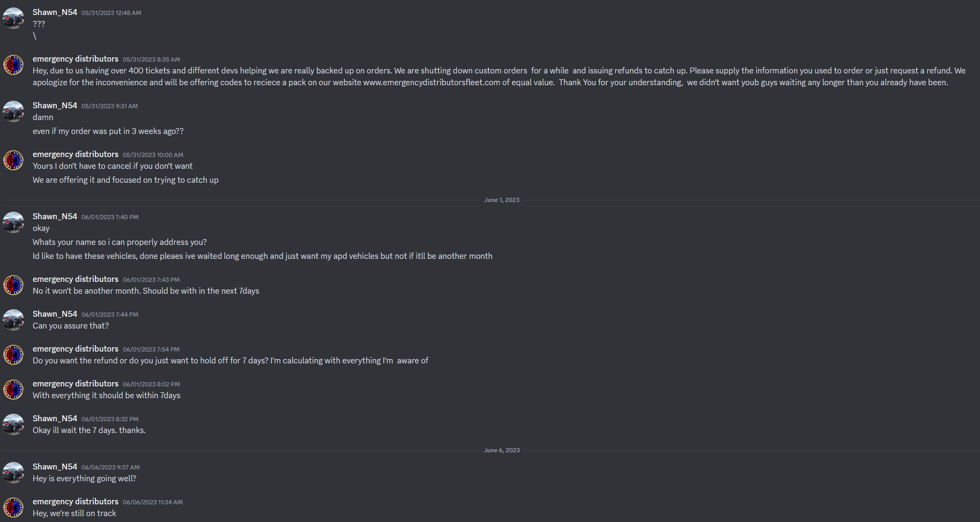This screenshot has width=980, height=522.
Task: Click emergency distributors avatar on 7:54 PM message
Action: tap(13, 355)
